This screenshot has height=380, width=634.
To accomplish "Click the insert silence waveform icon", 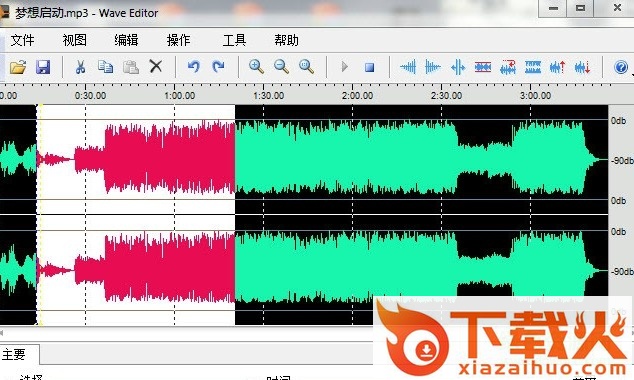I will (x=458, y=67).
